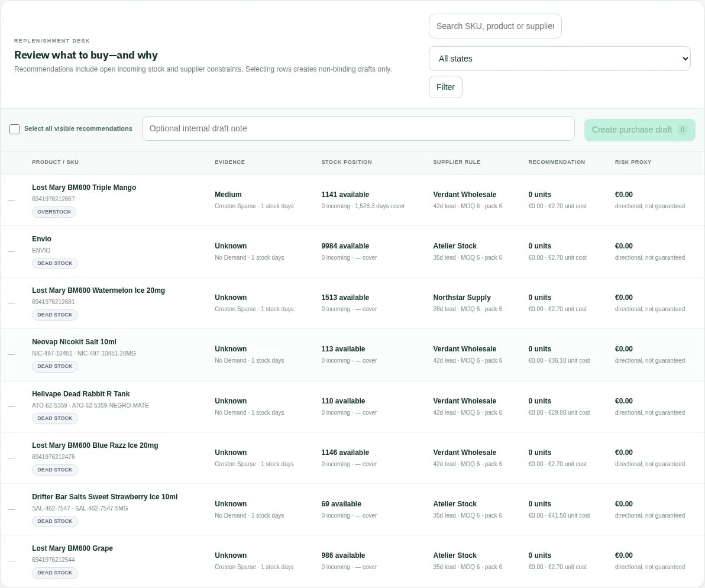Click Atelier Stock supplier on Lost Mary Grape row
This screenshot has height=588, width=705.
point(455,555)
